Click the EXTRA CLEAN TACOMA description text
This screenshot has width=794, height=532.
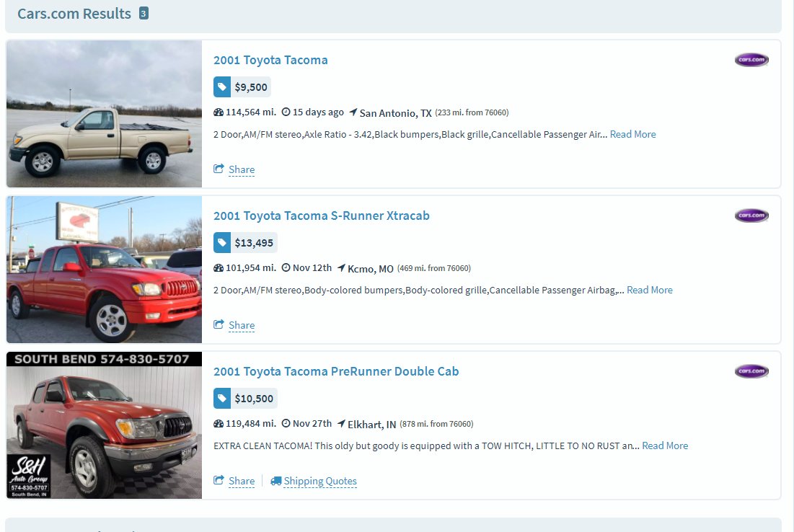tap(263, 446)
